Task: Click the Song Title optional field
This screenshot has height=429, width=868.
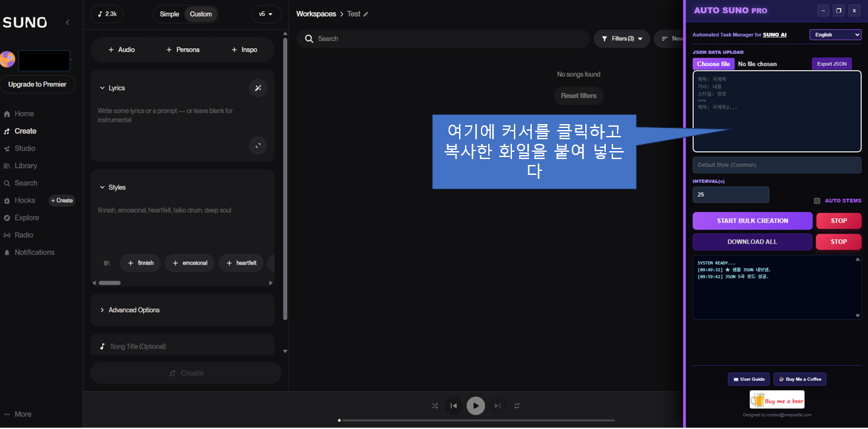Action: [182, 346]
